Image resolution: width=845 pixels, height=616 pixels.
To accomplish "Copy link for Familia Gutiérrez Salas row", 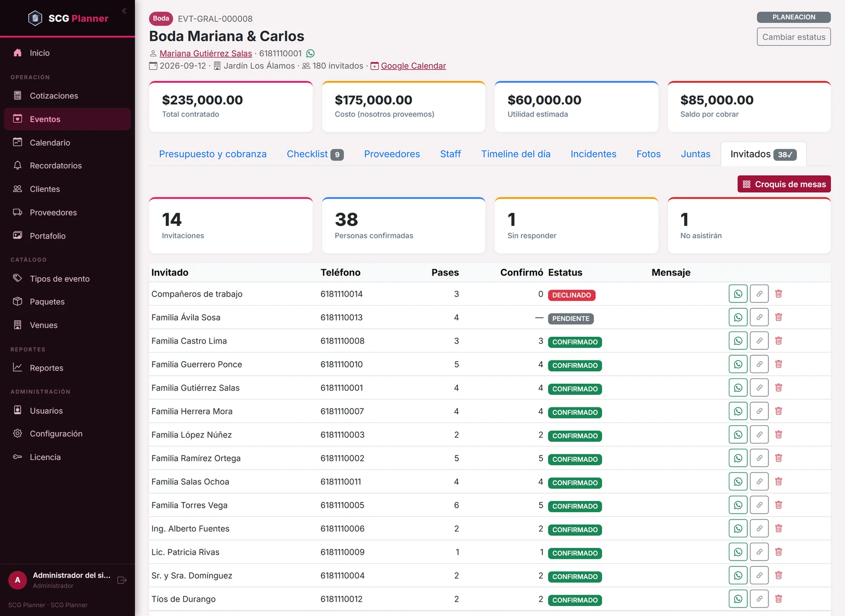I will (x=759, y=388).
